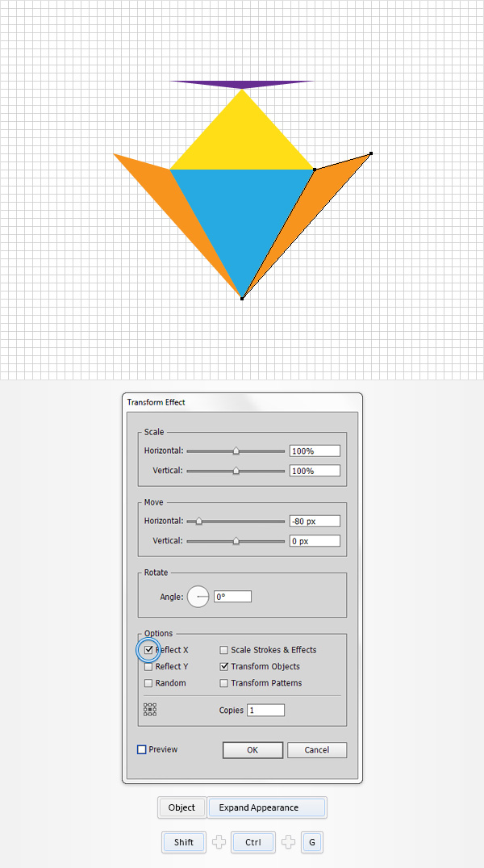Image resolution: width=484 pixels, height=868 pixels.
Task: Open the Object menu
Action: click(x=182, y=807)
